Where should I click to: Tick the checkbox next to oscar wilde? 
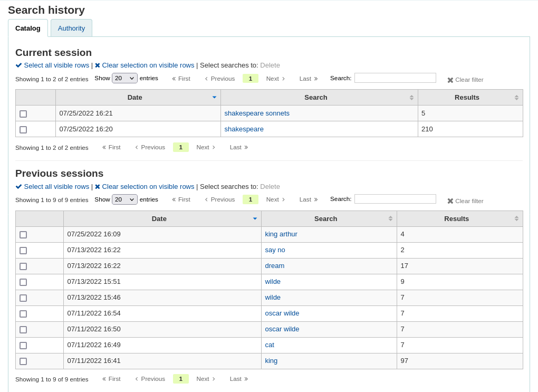click(x=23, y=313)
